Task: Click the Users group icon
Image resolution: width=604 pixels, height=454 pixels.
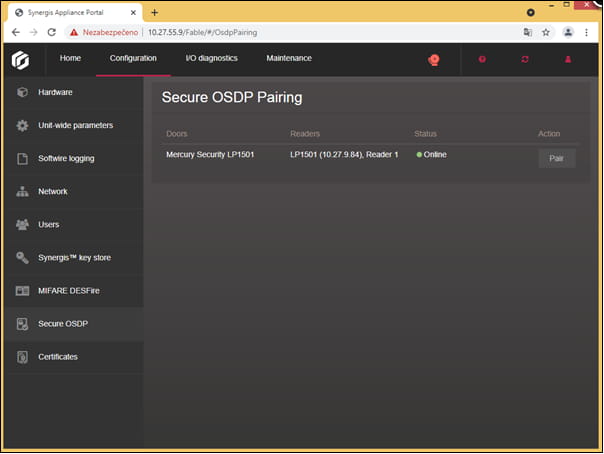Action: click(x=22, y=224)
